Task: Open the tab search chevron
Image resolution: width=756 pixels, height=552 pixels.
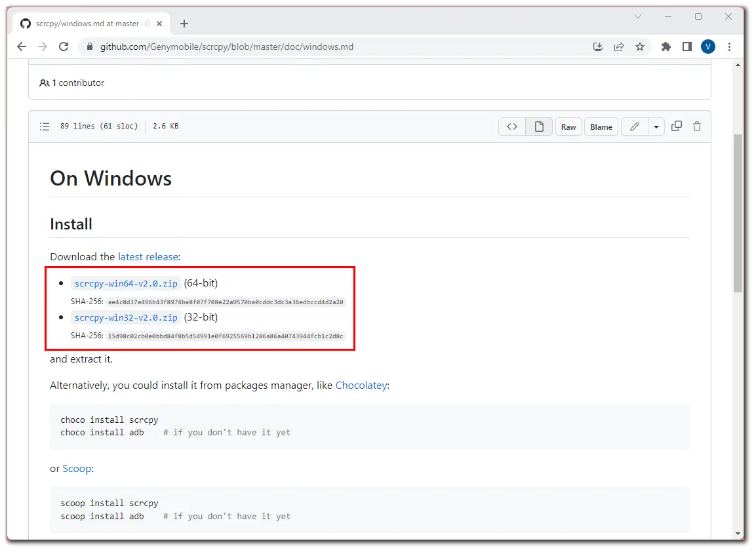Action: (x=638, y=17)
